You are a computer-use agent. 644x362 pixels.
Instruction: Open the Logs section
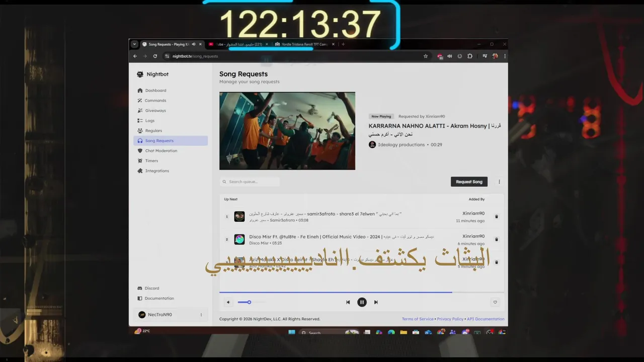[171, 121]
